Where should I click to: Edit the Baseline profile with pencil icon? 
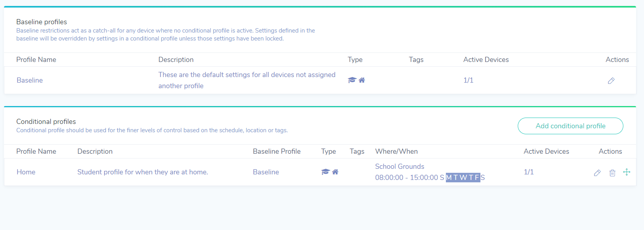pos(611,81)
